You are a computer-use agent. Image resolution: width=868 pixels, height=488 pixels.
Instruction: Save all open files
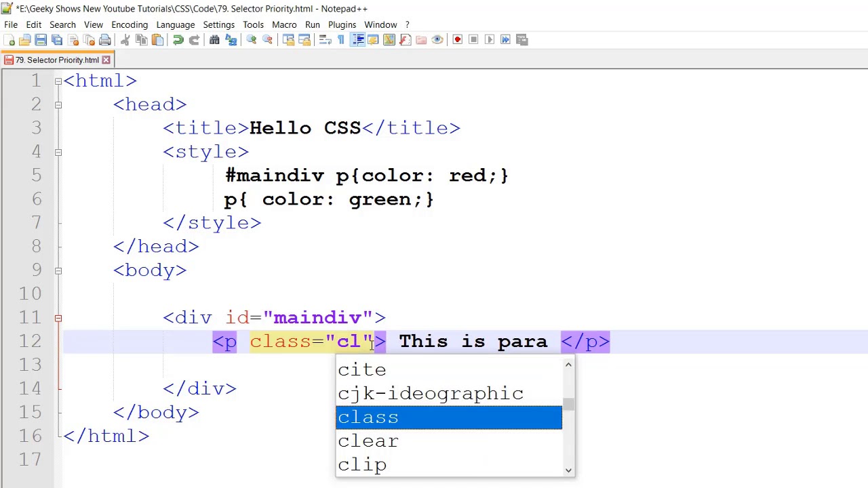pyautogui.click(x=57, y=40)
